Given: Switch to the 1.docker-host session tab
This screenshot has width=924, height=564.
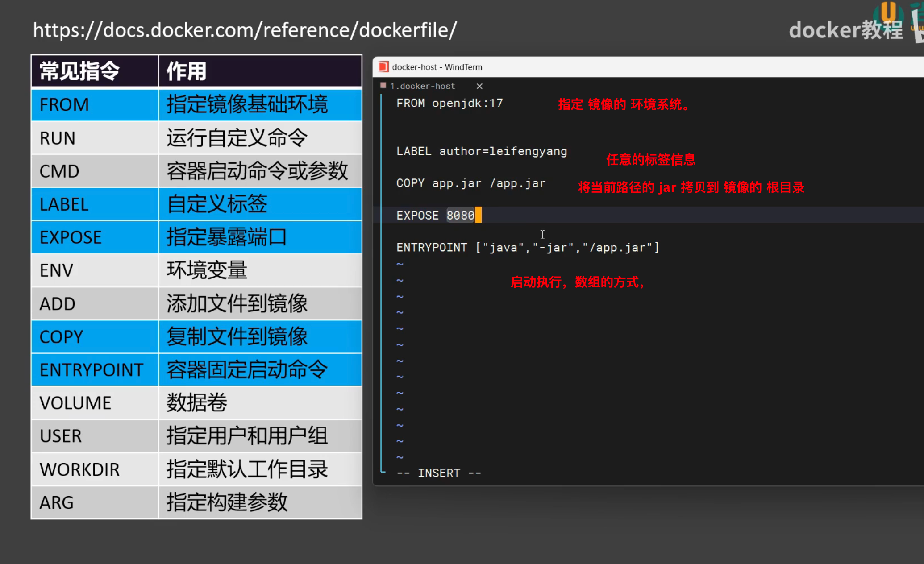Looking at the screenshot, I should pyautogui.click(x=422, y=86).
